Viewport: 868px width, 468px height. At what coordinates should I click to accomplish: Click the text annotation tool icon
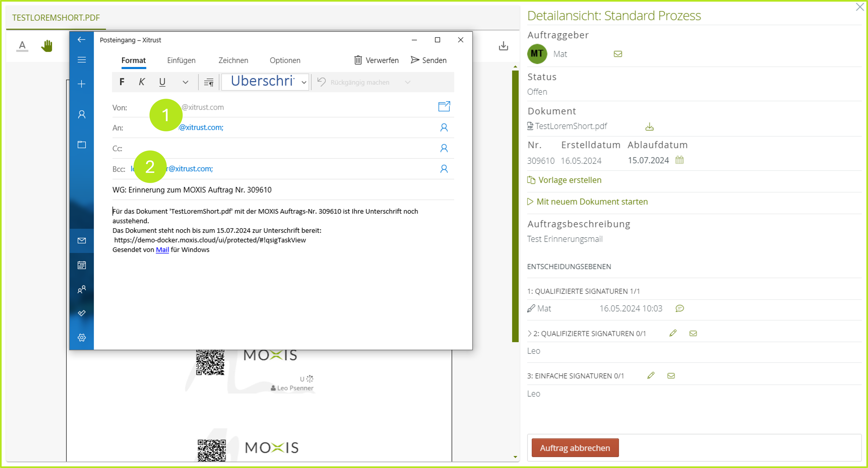(x=22, y=45)
